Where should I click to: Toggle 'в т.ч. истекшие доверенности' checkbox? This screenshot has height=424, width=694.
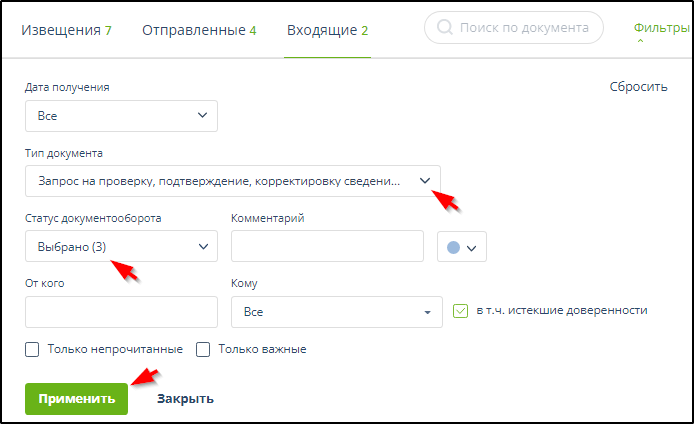coord(460,311)
